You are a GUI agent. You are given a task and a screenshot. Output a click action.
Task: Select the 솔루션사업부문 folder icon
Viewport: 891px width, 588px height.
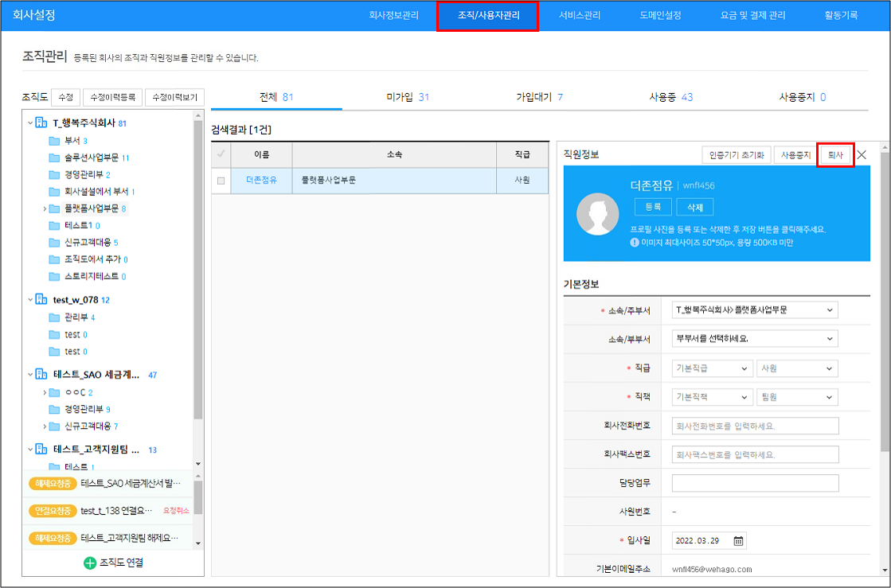pos(54,158)
